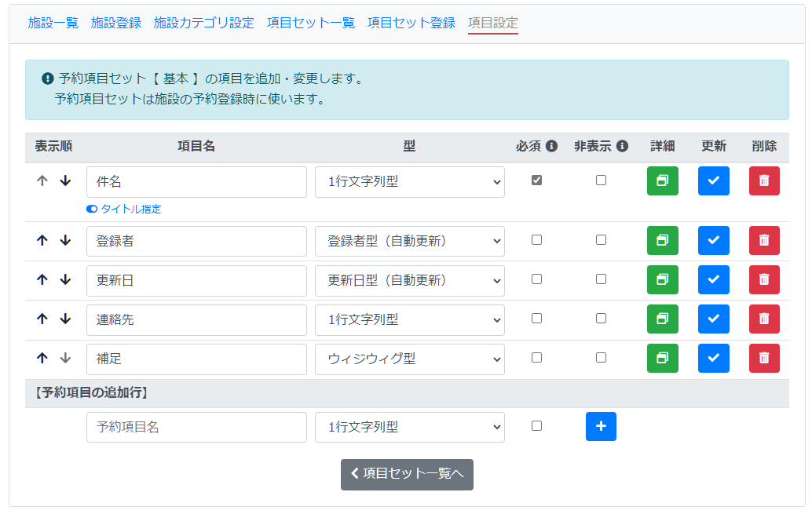Open details for 更新日 row
The image size is (812, 514).
662,279
